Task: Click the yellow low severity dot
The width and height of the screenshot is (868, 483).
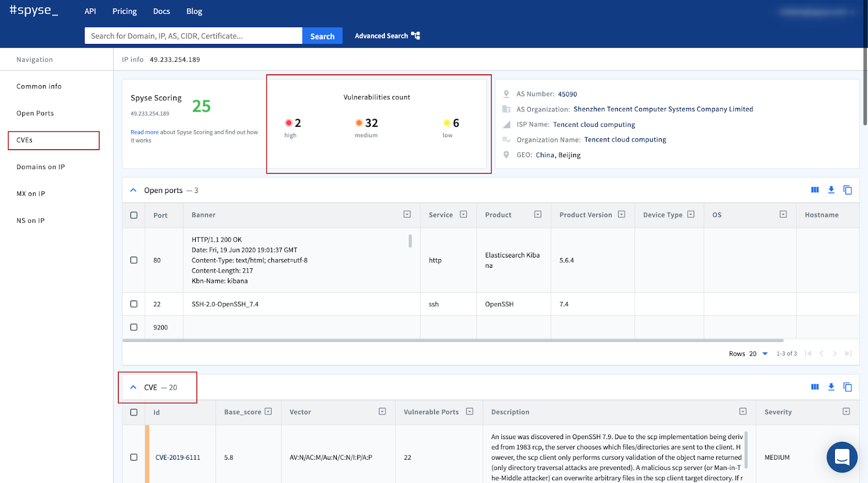Action: (447, 123)
